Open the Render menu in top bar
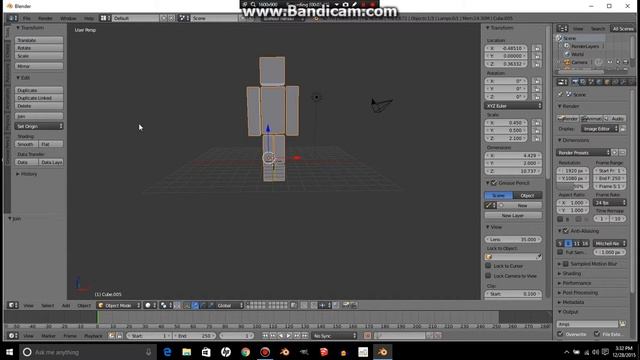Screen dimensions: 640x360 [45, 18]
